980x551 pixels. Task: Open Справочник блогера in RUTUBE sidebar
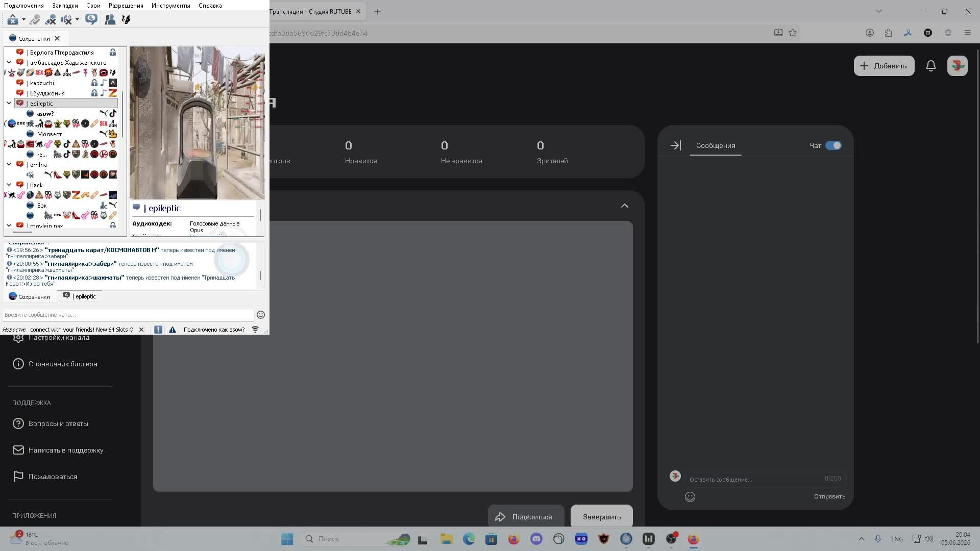coord(55,364)
